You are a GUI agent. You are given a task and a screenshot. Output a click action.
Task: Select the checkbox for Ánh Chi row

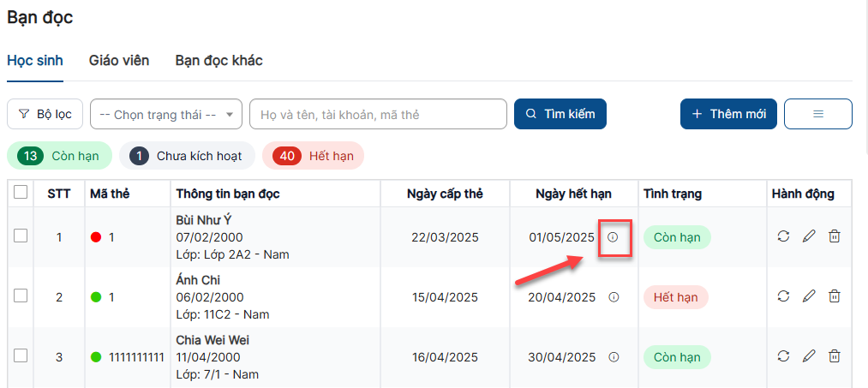[x=21, y=295]
